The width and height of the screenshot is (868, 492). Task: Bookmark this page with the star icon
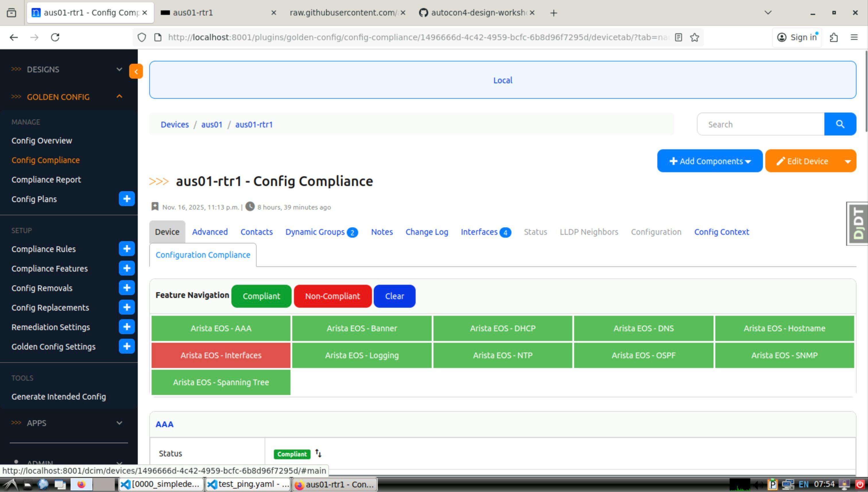pos(695,37)
